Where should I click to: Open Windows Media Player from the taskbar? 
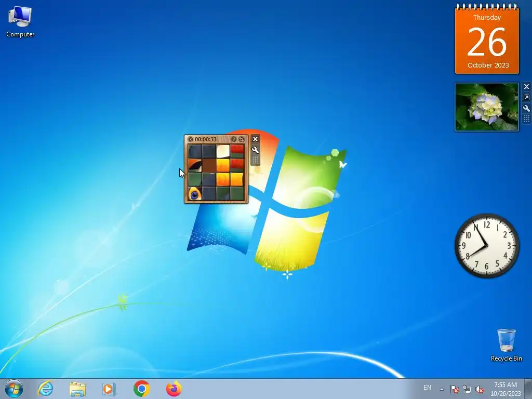[109, 389]
